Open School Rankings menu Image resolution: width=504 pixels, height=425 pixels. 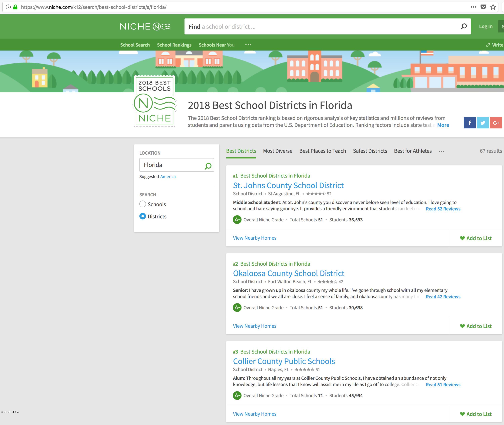point(174,45)
